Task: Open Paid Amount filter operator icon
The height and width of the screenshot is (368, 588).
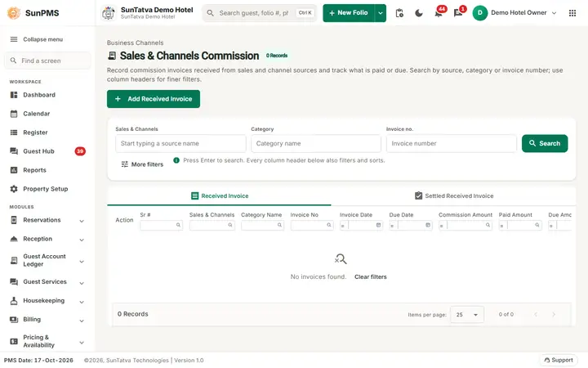Action: [x=501, y=226]
